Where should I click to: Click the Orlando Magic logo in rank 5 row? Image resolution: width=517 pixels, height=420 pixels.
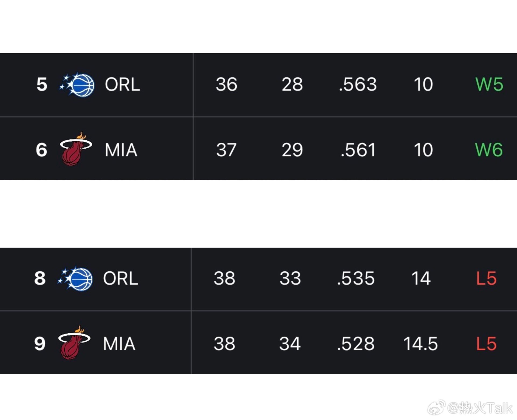(x=77, y=85)
